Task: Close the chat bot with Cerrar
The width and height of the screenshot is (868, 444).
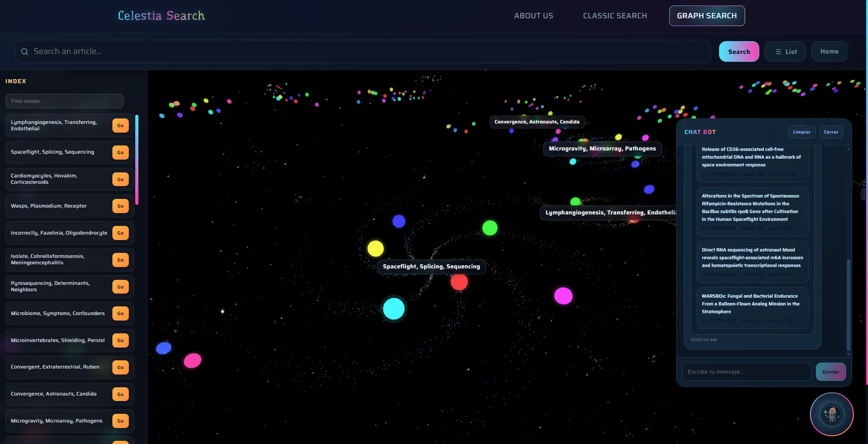Action: point(831,132)
